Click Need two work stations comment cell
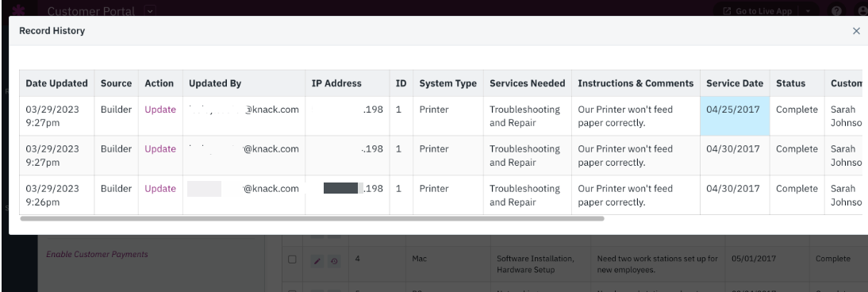 point(657,264)
